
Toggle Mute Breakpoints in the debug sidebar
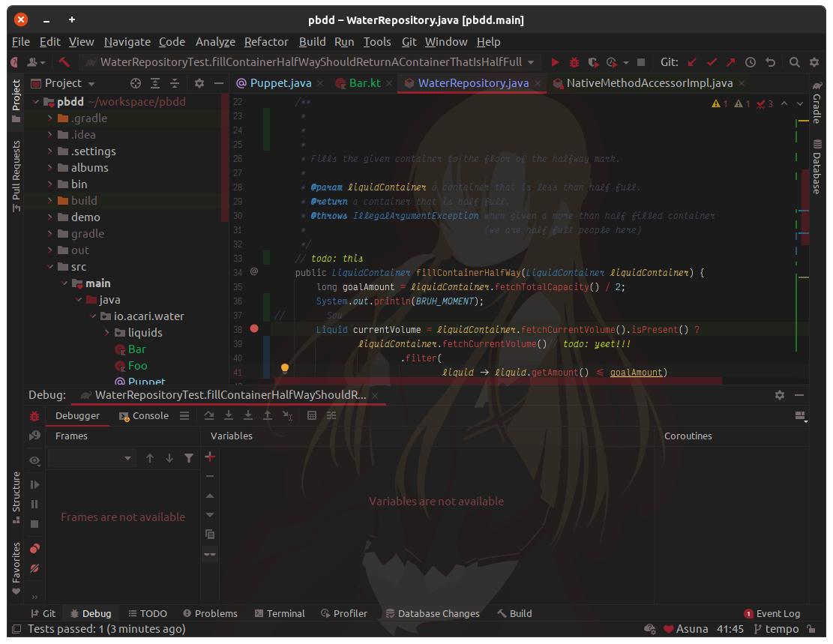34,568
